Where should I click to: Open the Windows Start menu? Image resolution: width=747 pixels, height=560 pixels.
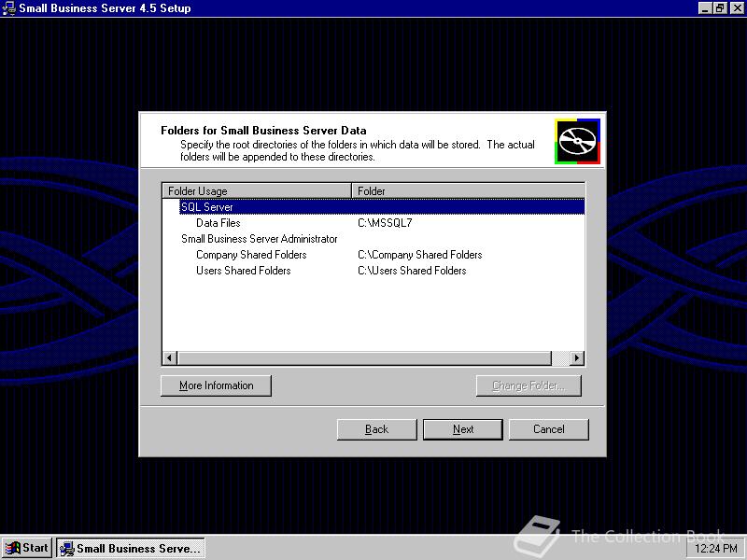point(27,548)
